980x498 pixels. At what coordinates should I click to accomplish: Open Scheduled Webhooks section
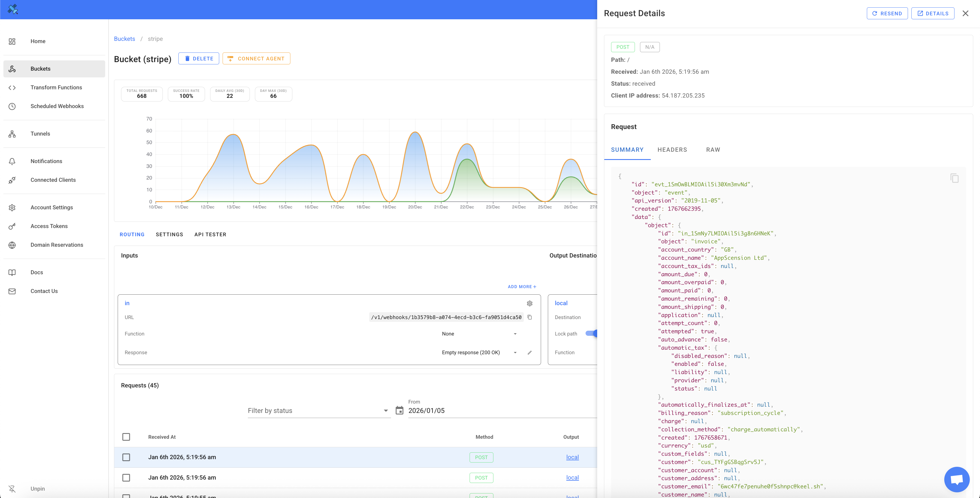click(x=57, y=106)
